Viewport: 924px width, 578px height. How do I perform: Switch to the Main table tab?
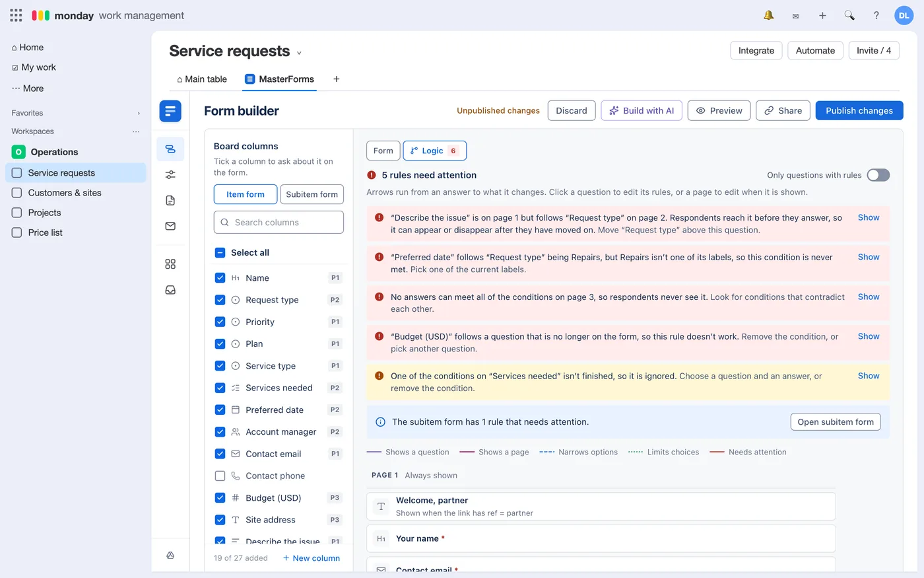click(x=202, y=79)
